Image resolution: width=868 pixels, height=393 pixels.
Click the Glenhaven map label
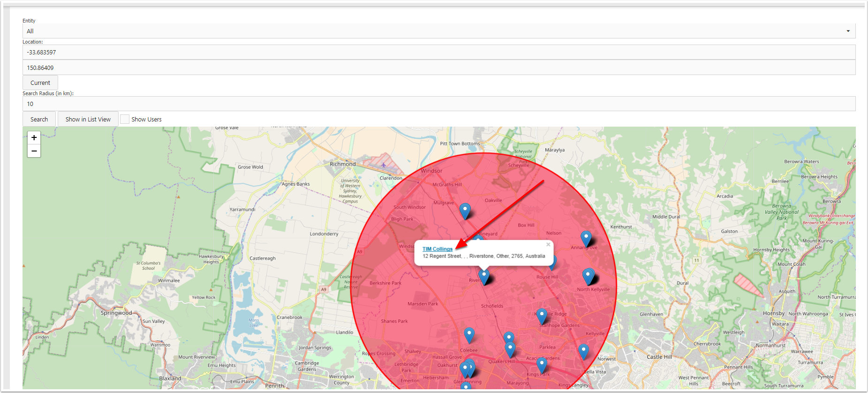[x=651, y=314]
